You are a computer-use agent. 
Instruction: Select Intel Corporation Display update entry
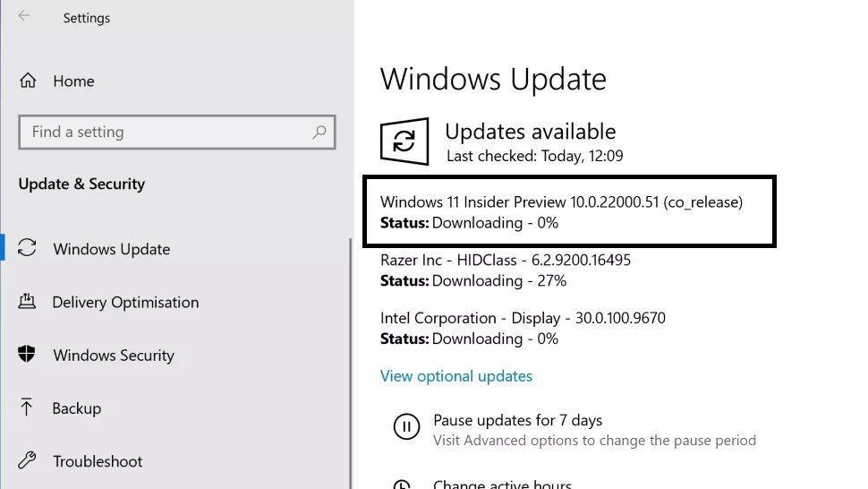point(523,318)
